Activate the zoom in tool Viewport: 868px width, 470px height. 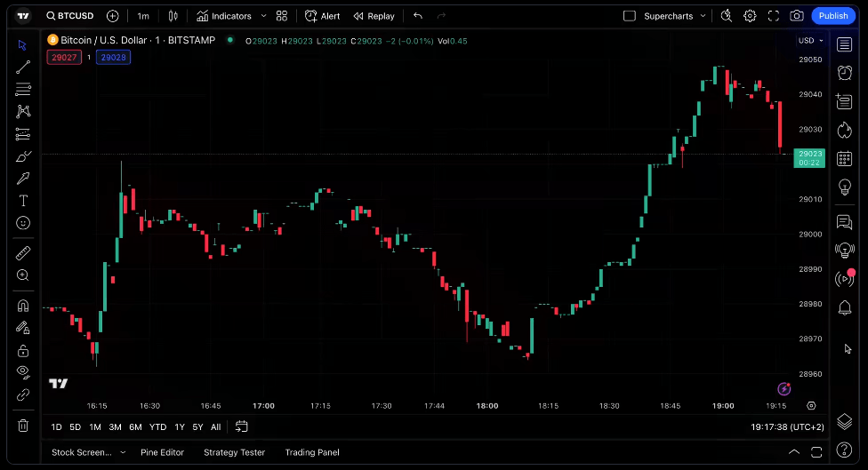23,275
